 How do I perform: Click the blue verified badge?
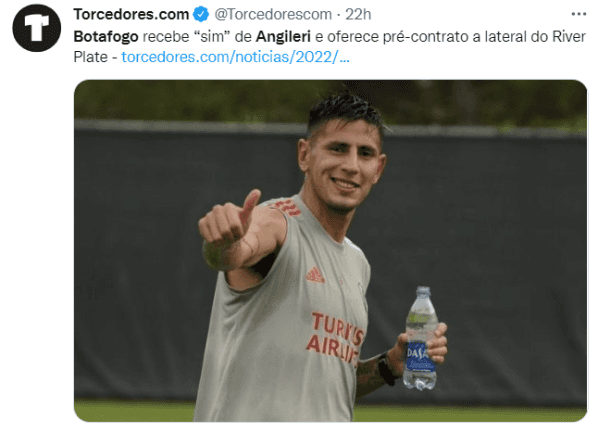pos(201,14)
